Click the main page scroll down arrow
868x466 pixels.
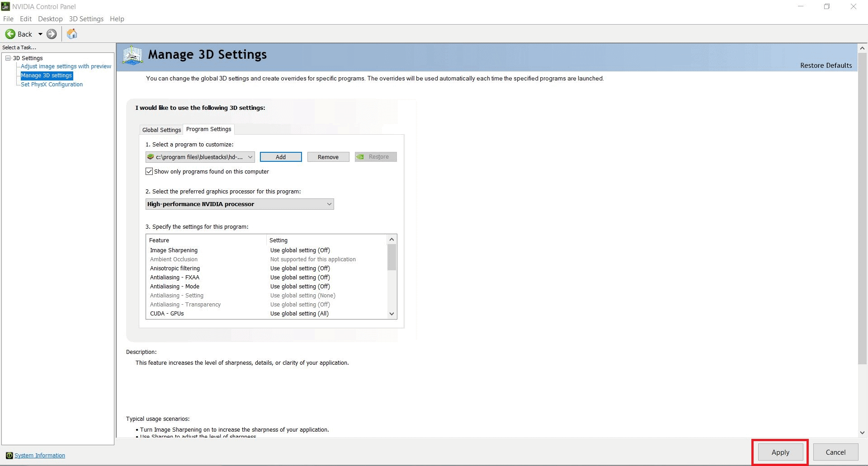[862, 433]
